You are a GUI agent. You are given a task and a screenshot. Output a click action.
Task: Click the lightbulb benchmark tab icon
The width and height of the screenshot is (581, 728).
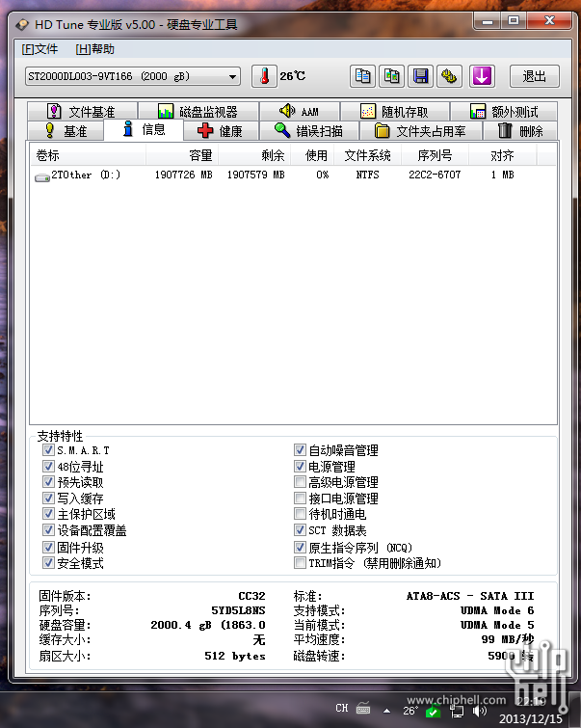(x=50, y=130)
